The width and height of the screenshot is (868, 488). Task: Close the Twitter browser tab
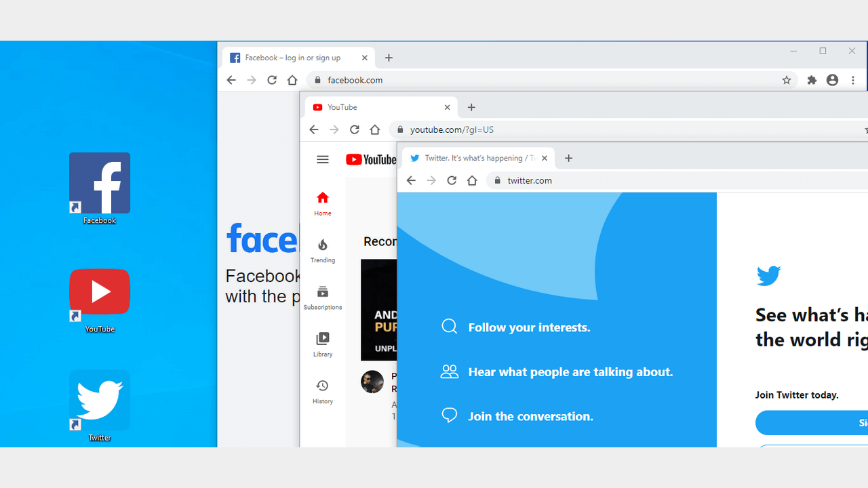[x=545, y=158]
